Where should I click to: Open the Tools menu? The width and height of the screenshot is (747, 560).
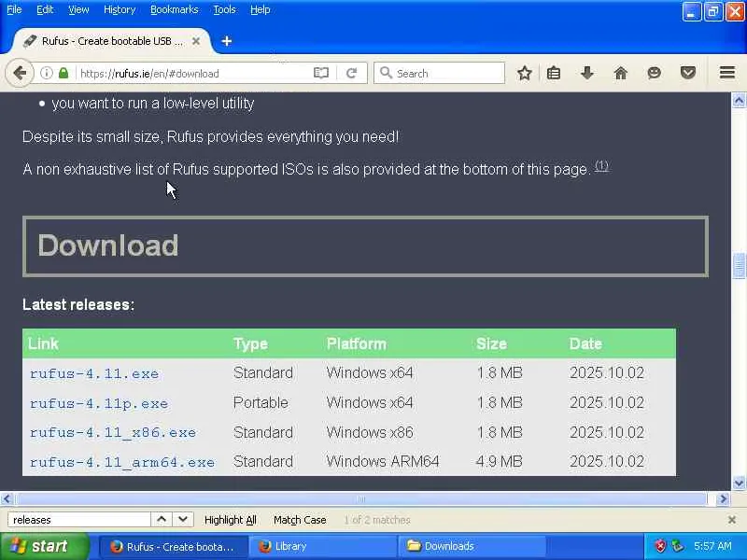pyautogui.click(x=224, y=9)
